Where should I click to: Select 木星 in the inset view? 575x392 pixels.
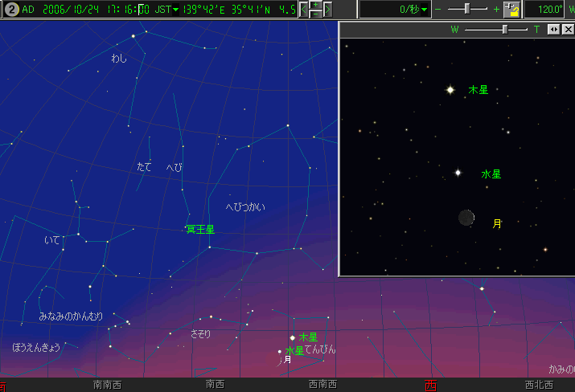478,91
